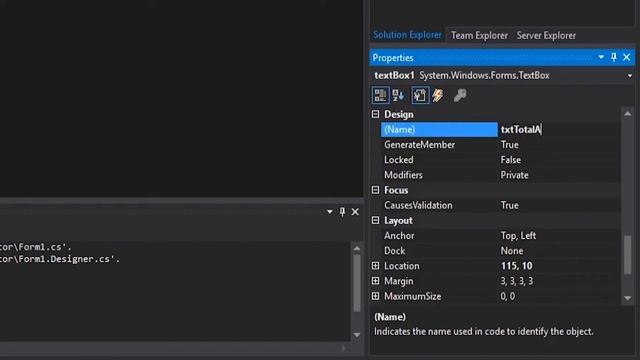Open the Properties window options dropdown arrow
The width and height of the screenshot is (640, 360).
(x=601, y=57)
